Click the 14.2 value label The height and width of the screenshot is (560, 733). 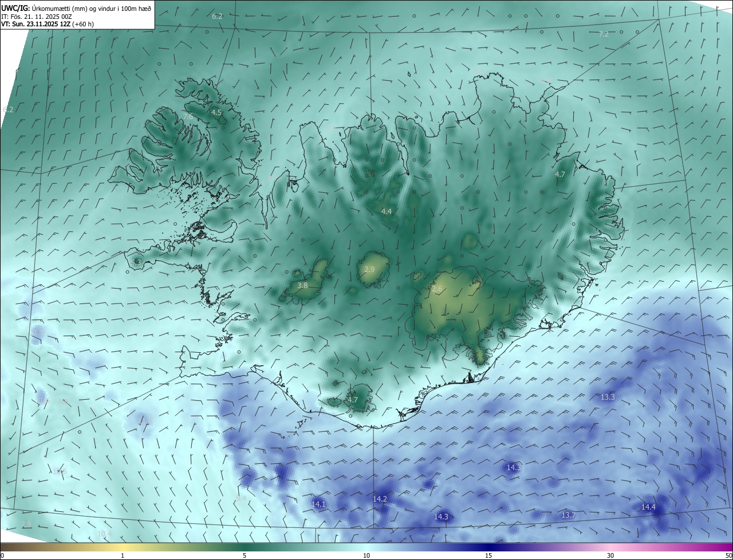pyautogui.click(x=380, y=499)
